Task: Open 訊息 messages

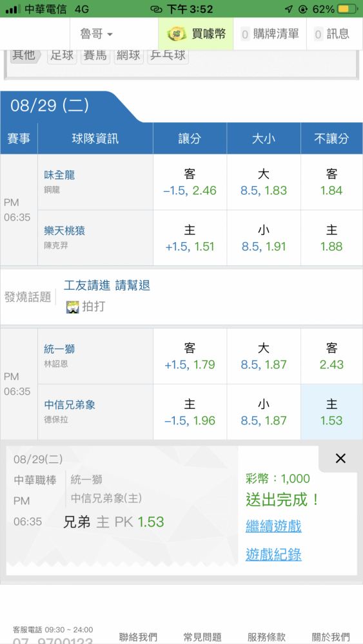Action: point(332,34)
